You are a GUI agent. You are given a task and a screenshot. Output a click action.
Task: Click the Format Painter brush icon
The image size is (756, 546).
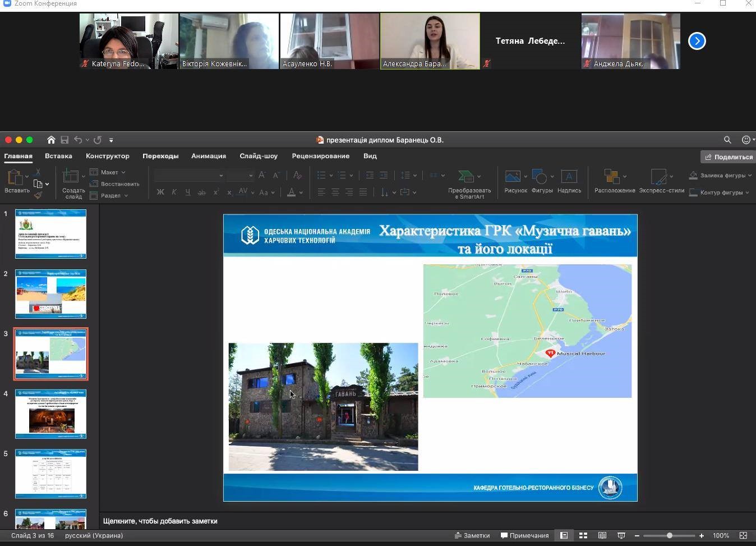pos(38,195)
